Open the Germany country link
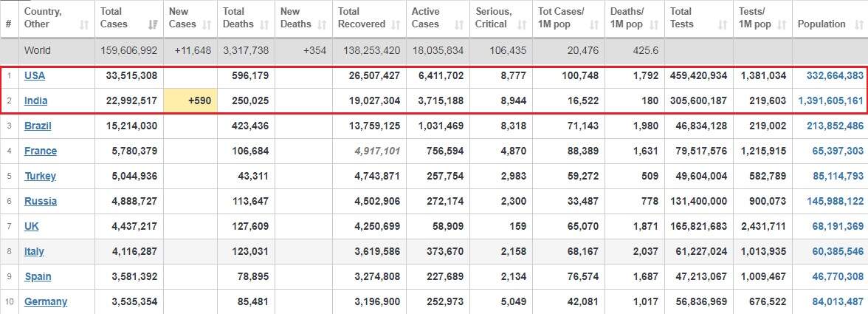The height and width of the screenshot is (314, 868). (46, 301)
